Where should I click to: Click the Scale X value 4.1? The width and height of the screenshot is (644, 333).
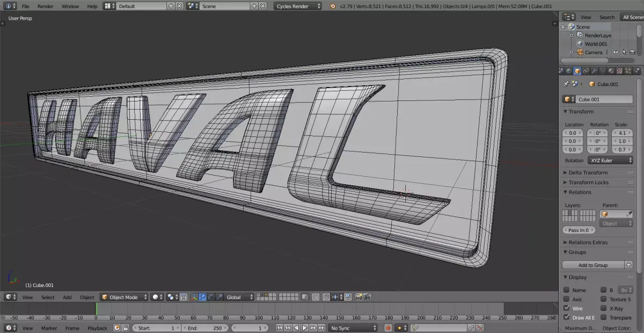click(x=623, y=133)
